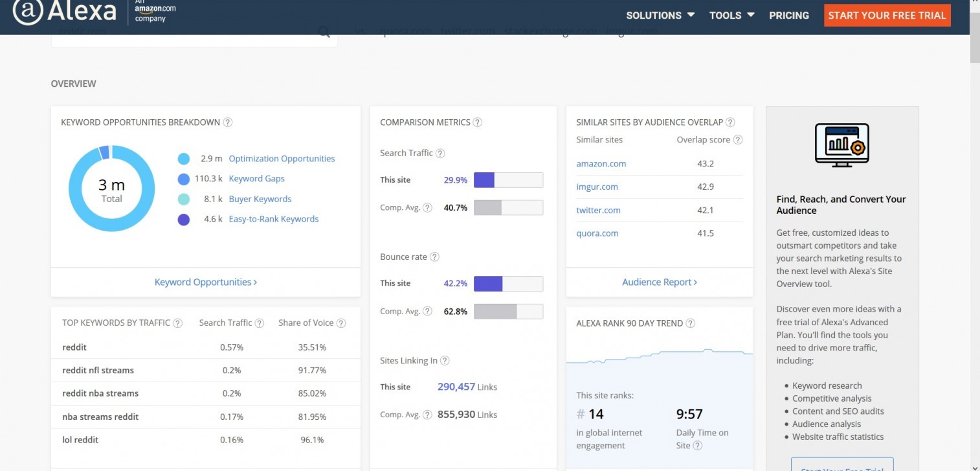Open Easy-to-Rank Keywords link
Screen dimensions: 980x471
point(274,220)
